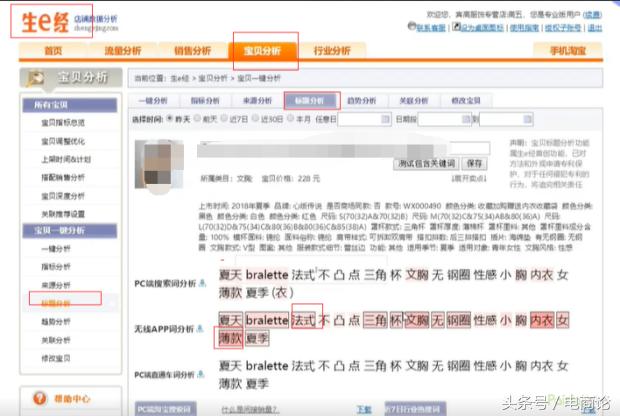This screenshot has width=620, height=416.
Task: Open the 一键分析 sub-tab
Action: 153,100
